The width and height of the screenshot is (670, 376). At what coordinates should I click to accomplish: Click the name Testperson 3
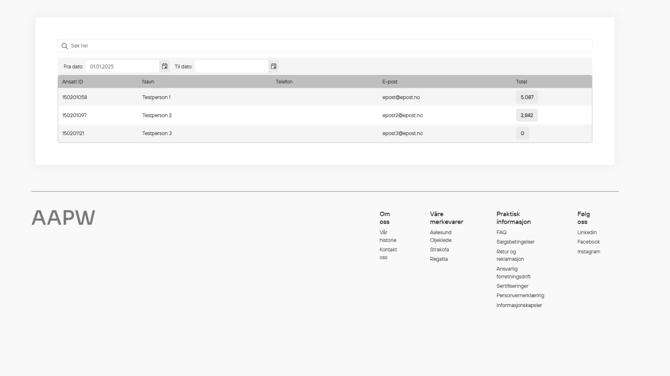tap(157, 133)
